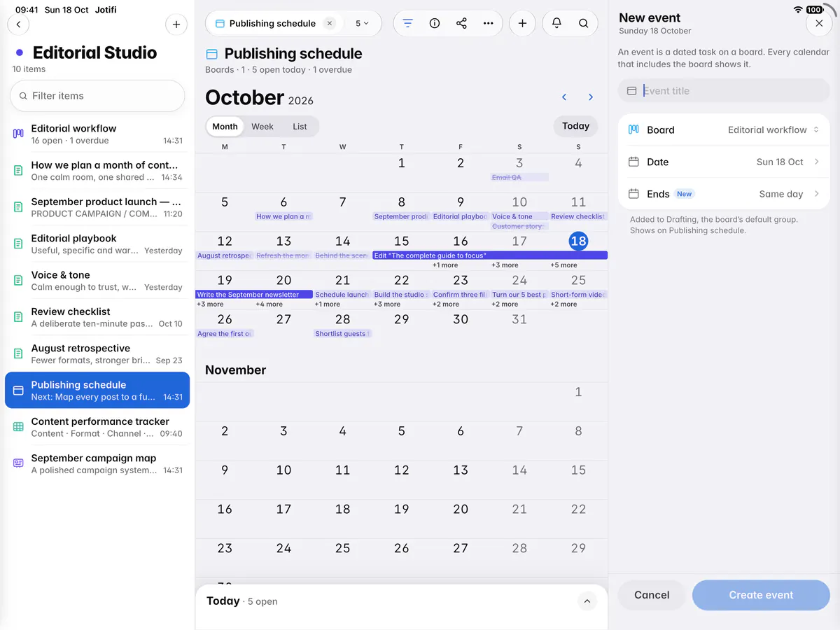Open Short-form video event on October 25

578,295
